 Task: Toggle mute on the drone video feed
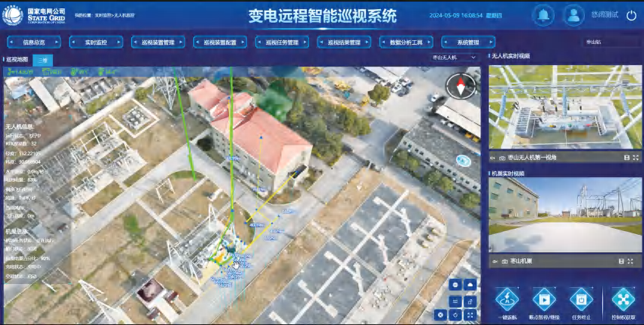pyautogui.click(x=492, y=158)
